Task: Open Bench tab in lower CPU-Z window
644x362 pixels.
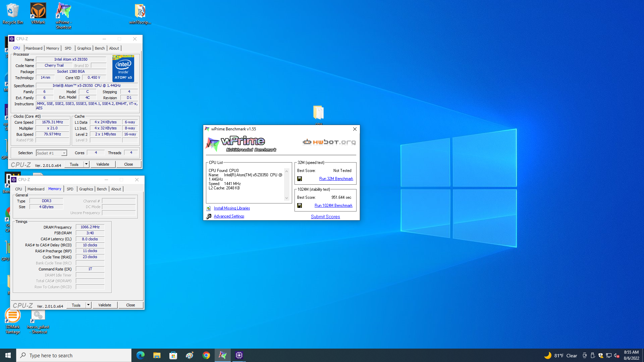Action: tap(102, 189)
